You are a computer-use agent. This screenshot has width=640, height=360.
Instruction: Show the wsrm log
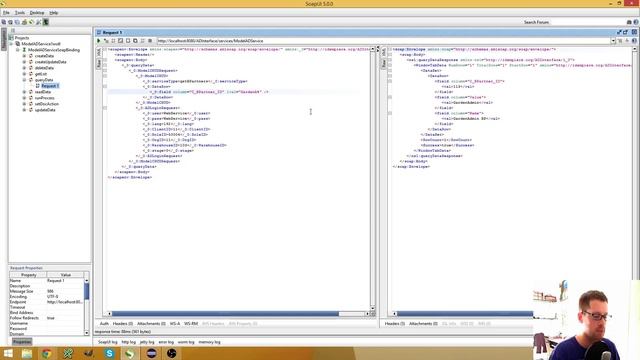186,342
